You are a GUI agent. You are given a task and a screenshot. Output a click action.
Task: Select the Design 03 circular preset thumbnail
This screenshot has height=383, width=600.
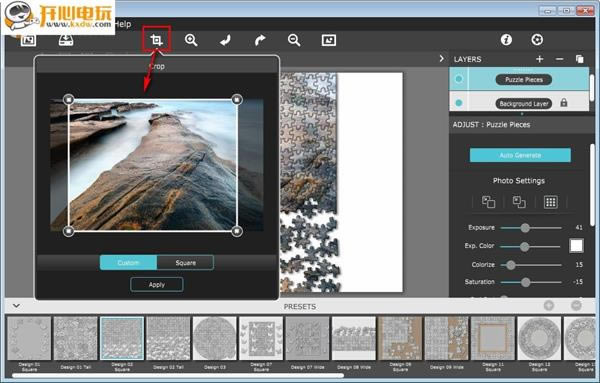(x=215, y=338)
